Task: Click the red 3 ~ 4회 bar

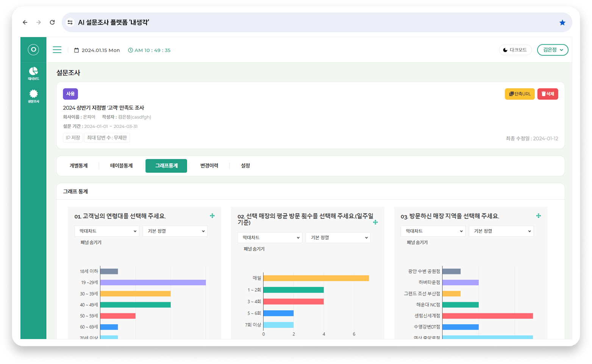Action: click(x=294, y=302)
